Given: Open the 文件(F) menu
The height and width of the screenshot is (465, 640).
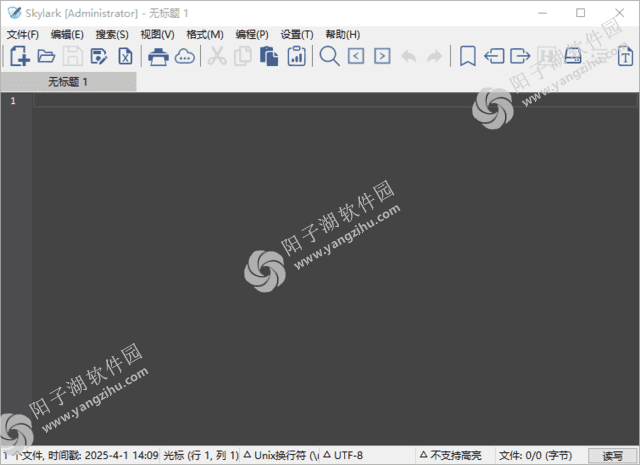Looking at the screenshot, I should point(22,35).
